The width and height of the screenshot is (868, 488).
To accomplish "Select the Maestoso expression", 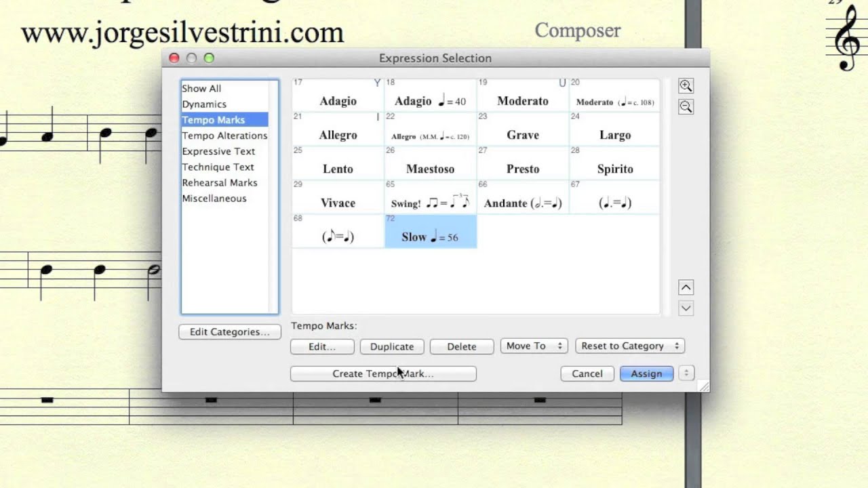I will click(431, 163).
